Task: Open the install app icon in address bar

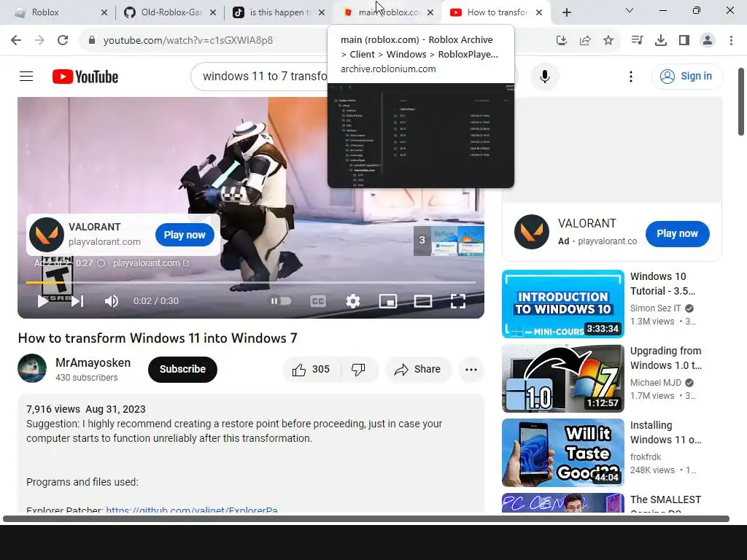Action: click(562, 41)
